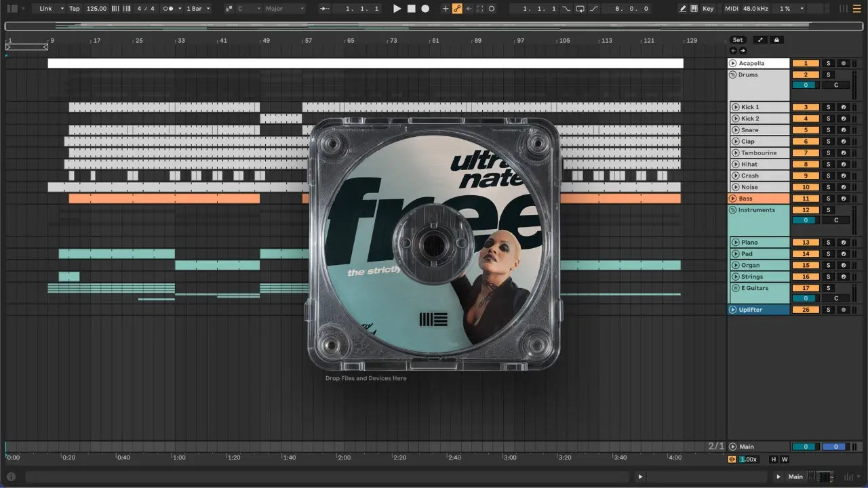This screenshot has height=488, width=868.
Task: Click the bar 57 ruler marker
Action: click(x=309, y=41)
